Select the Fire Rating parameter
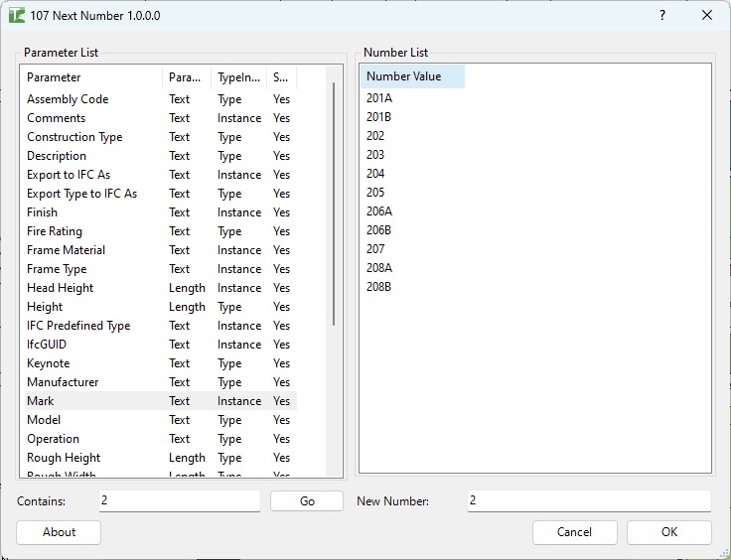The width and height of the screenshot is (731, 560). point(161,231)
